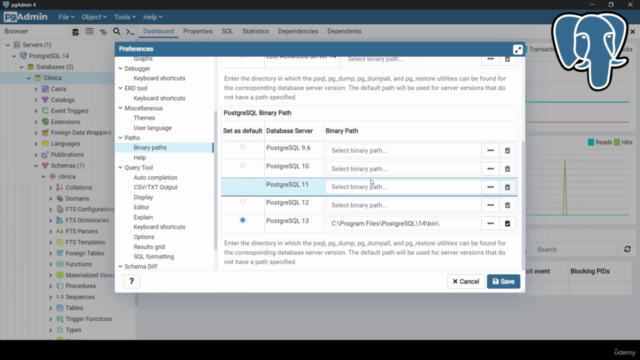
Task: Browse binary path for PostgreSQL 10
Action: 490,169
